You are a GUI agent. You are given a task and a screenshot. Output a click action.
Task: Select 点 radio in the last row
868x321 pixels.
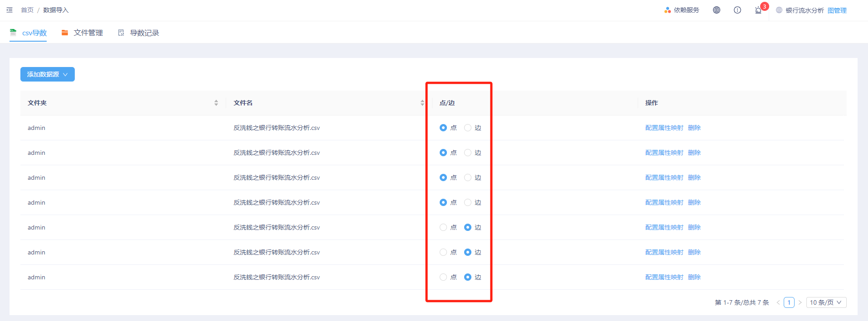443,277
